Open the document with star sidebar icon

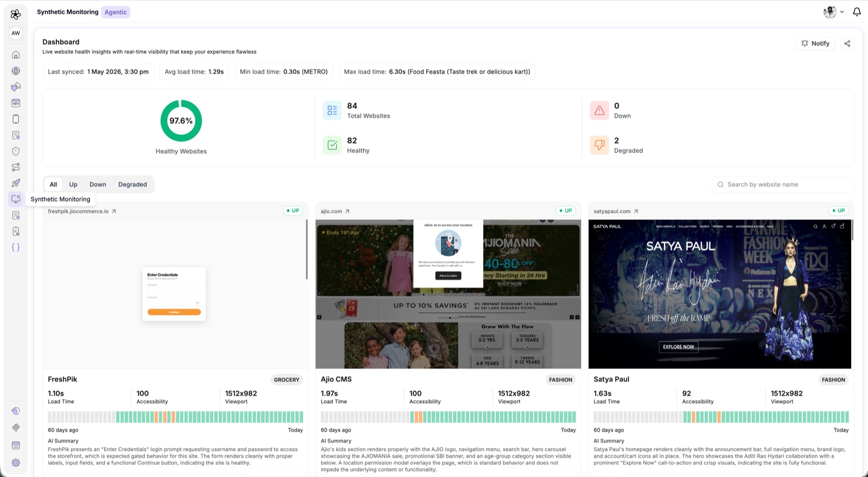(16, 231)
